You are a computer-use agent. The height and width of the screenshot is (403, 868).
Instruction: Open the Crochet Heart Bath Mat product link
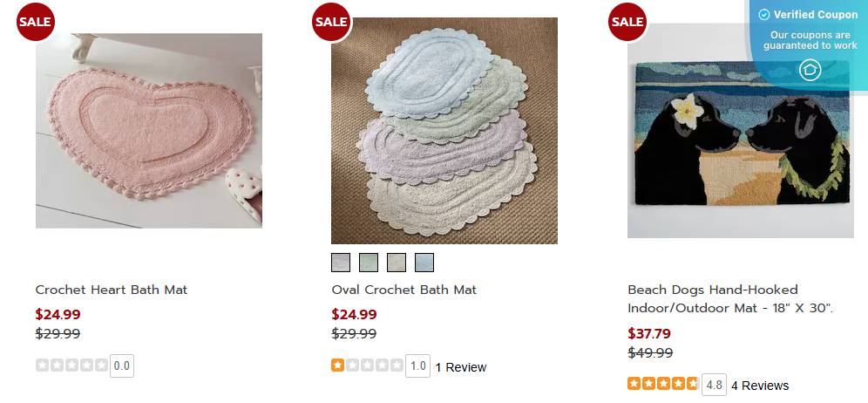pyautogui.click(x=112, y=290)
